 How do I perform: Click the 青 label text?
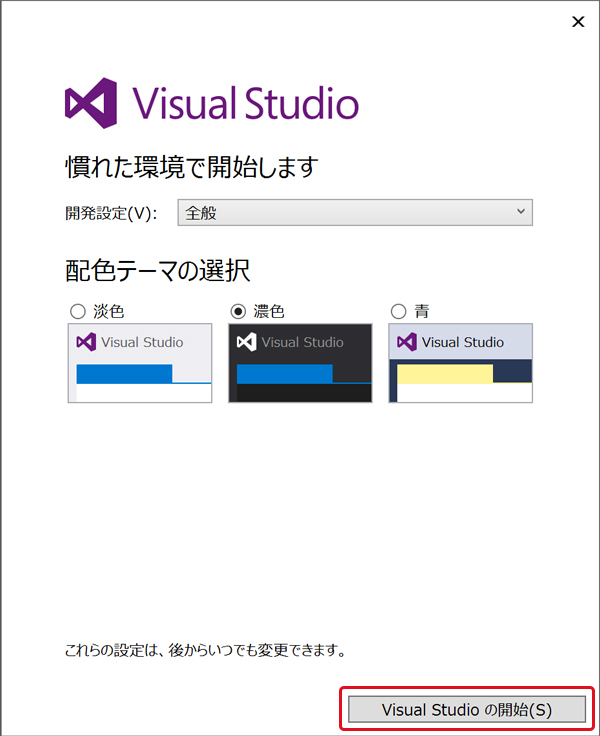(422, 312)
